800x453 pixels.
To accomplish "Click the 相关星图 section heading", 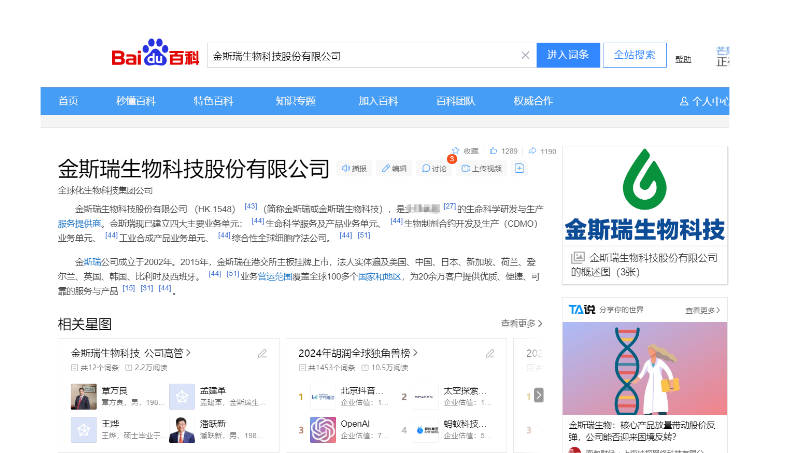I will 85,324.
